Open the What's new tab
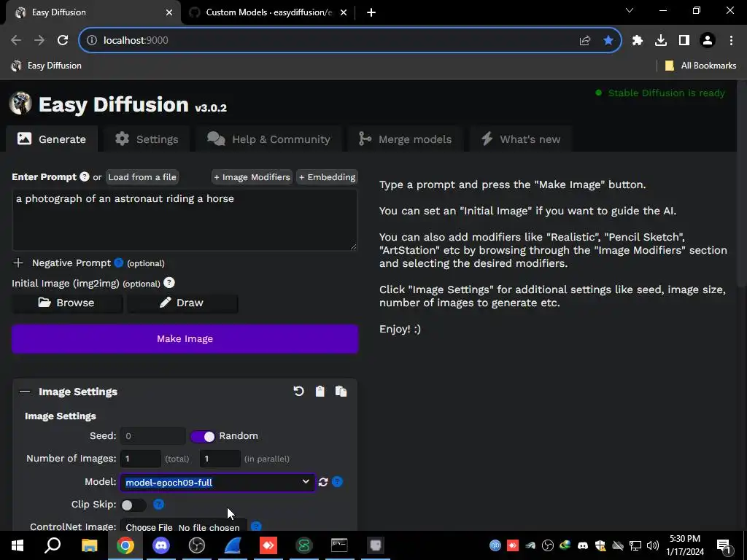The width and height of the screenshot is (747, 560). coord(520,139)
